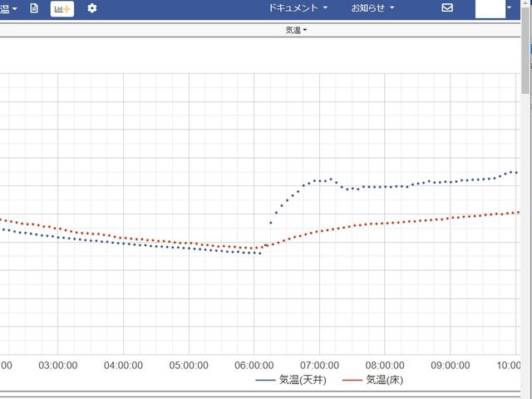Open the ドキュメント menu
The image size is (532, 399).
[x=298, y=8]
